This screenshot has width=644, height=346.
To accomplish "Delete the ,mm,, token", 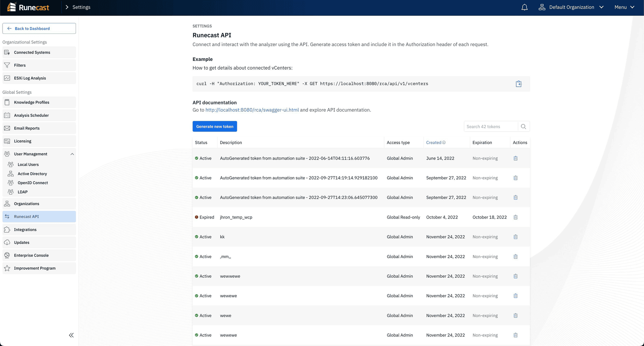I will coord(516,257).
